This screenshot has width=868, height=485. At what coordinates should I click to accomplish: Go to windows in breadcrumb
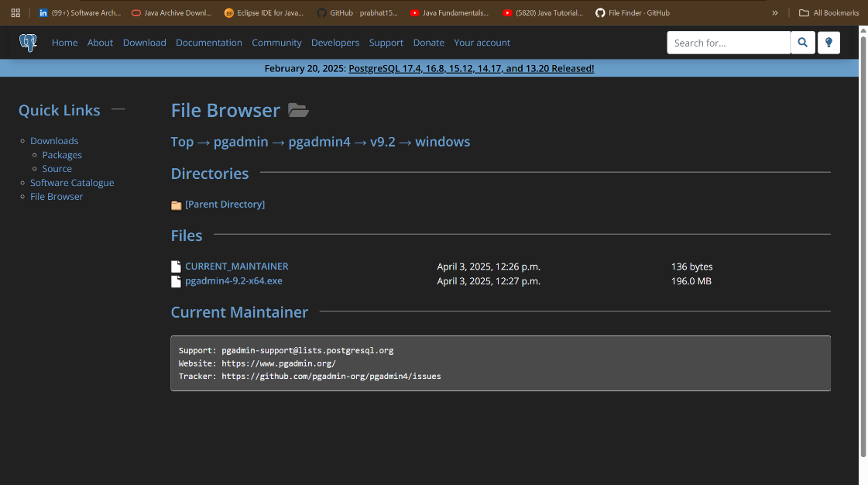442,142
